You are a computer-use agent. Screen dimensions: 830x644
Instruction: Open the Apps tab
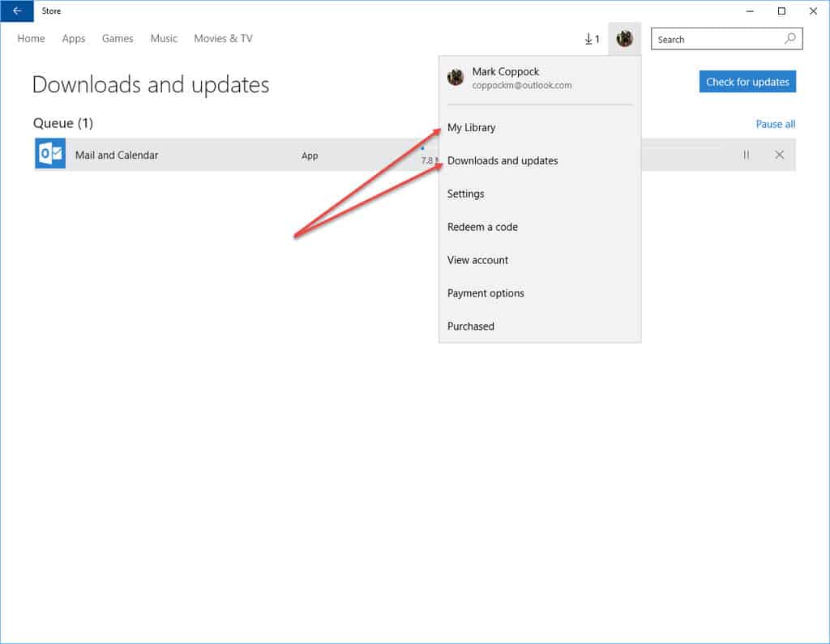pyautogui.click(x=74, y=39)
